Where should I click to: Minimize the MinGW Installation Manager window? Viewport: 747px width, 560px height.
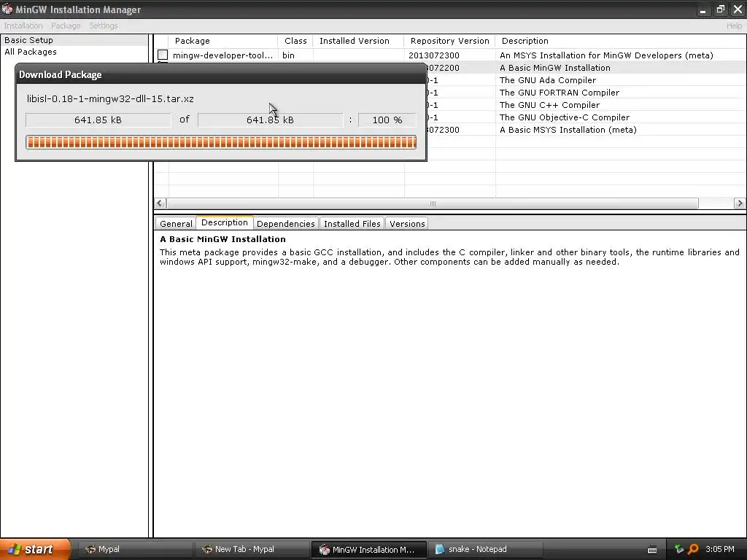[x=703, y=9]
